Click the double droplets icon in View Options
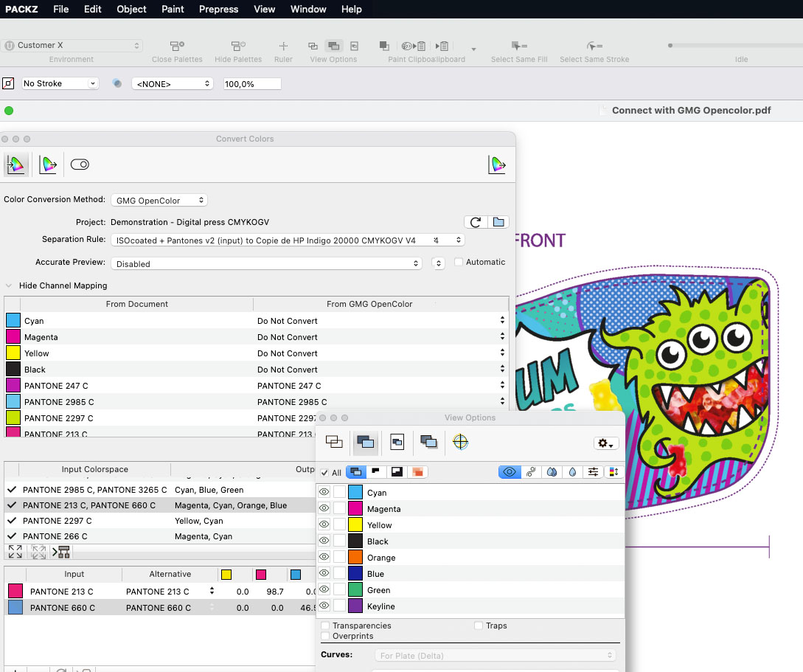Image resolution: width=803 pixels, height=672 pixels. tap(552, 472)
